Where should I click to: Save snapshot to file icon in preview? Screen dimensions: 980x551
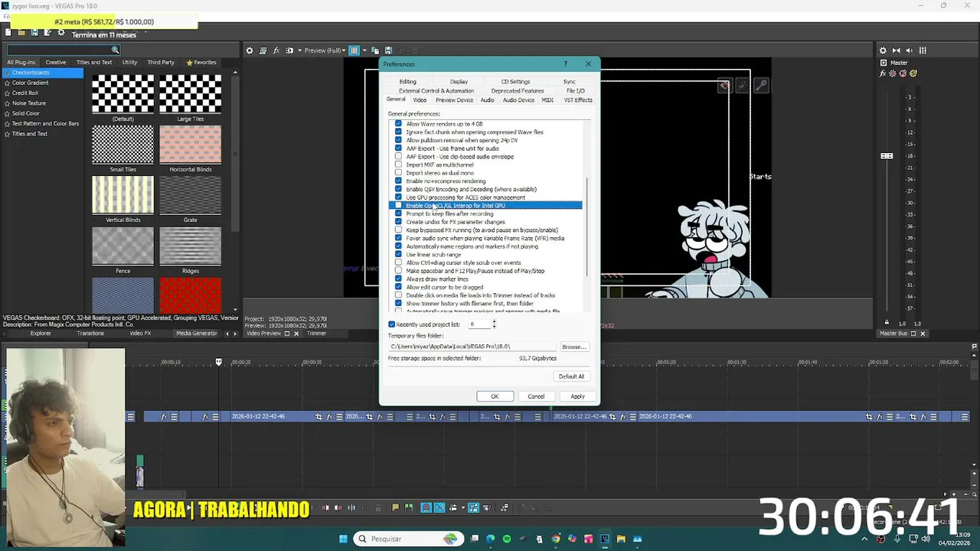click(x=388, y=51)
